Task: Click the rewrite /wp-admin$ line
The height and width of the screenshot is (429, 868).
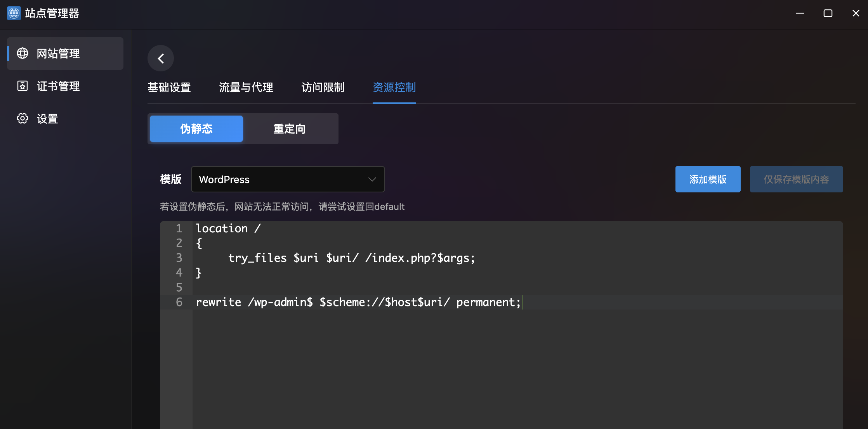Action: coord(358,302)
